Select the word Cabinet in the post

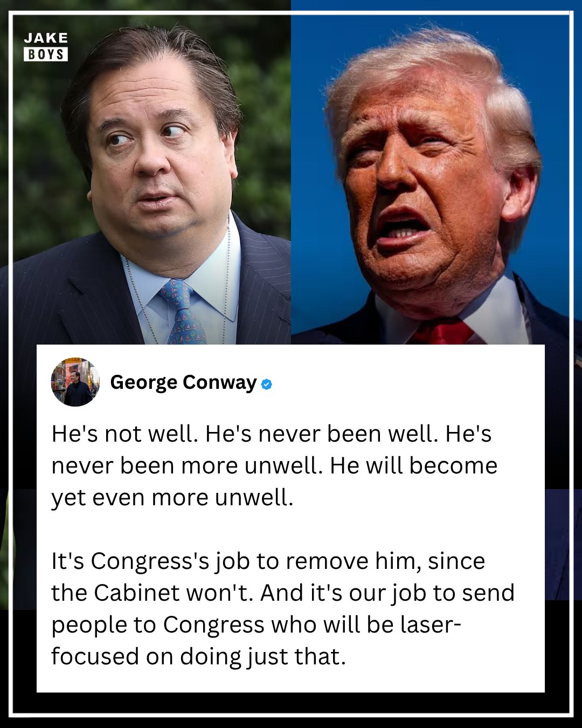(x=137, y=593)
